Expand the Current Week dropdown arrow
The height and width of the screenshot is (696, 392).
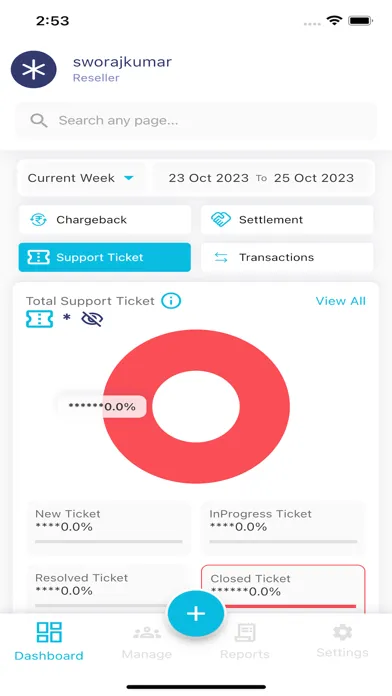(129, 178)
